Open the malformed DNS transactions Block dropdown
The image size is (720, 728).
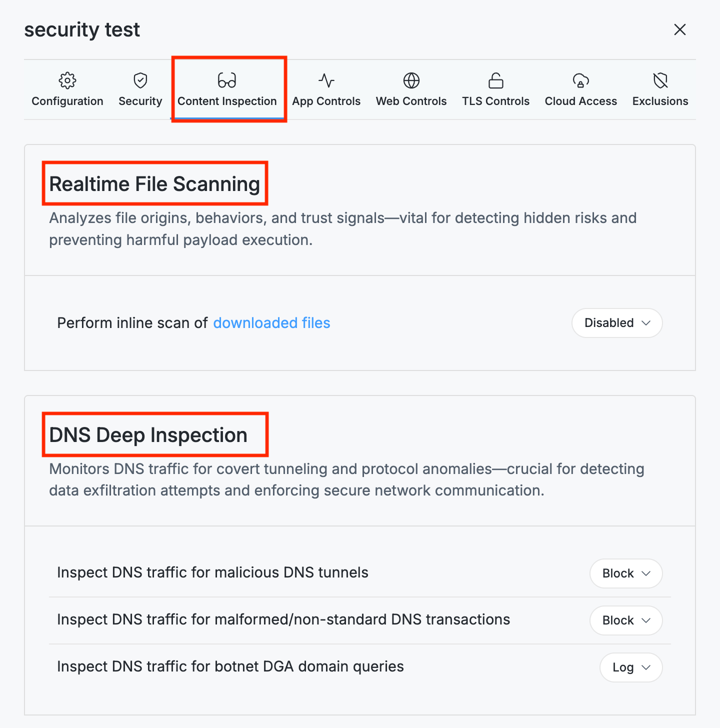click(626, 620)
